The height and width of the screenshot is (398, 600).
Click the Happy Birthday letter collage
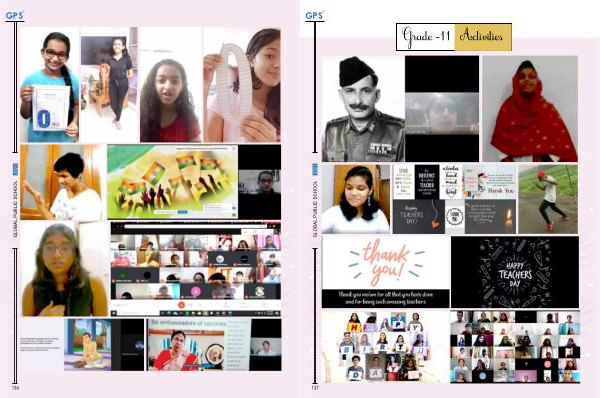pos(385,346)
